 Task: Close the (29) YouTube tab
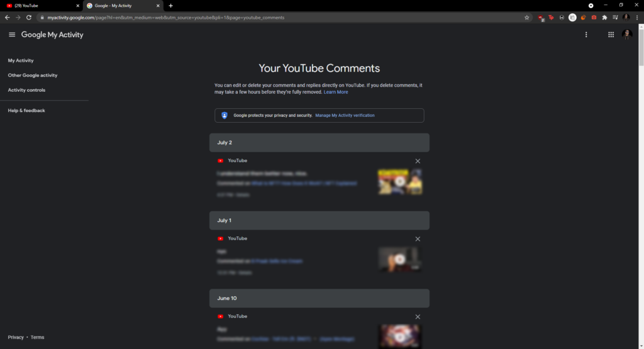77,6
